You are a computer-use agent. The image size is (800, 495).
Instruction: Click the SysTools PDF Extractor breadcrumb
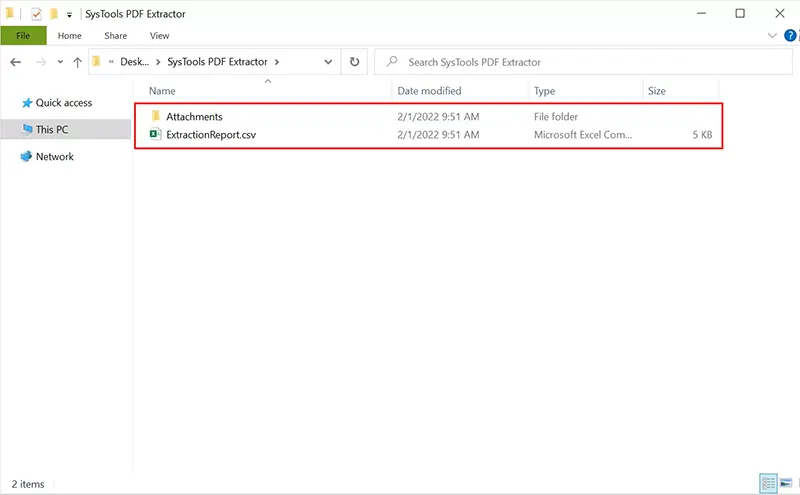click(x=217, y=62)
